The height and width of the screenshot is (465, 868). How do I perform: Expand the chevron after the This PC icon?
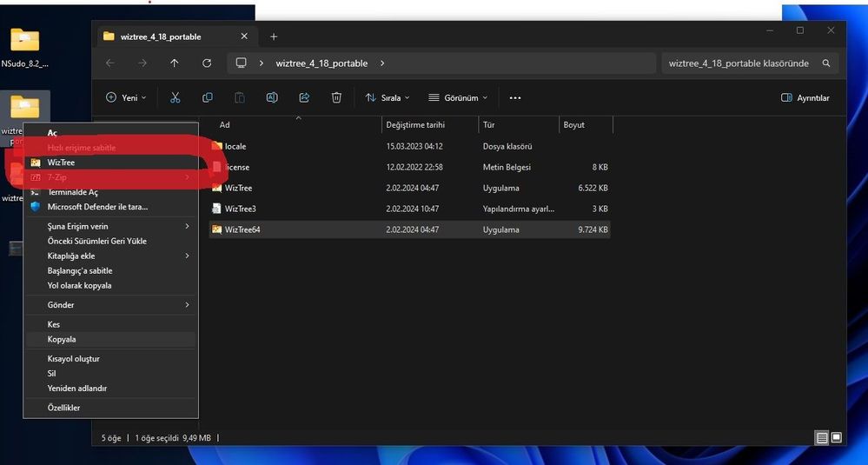[x=262, y=63]
